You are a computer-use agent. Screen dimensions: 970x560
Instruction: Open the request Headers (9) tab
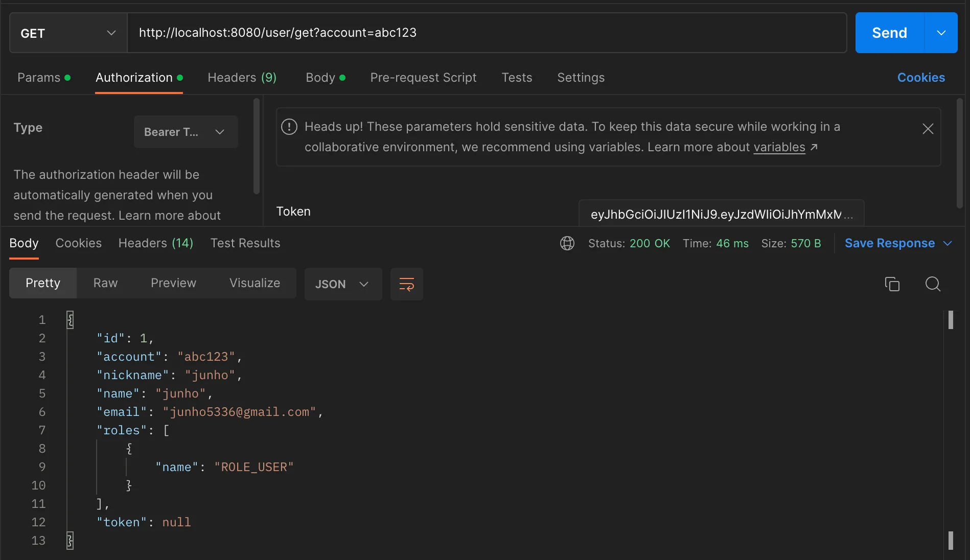(x=242, y=78)
